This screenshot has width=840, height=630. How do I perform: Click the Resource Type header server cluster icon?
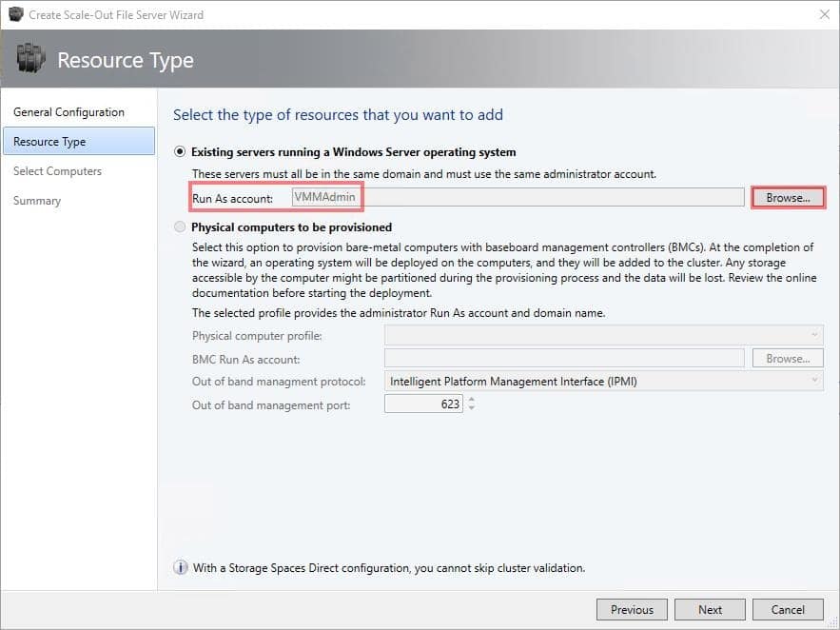[x=31, y=58]
